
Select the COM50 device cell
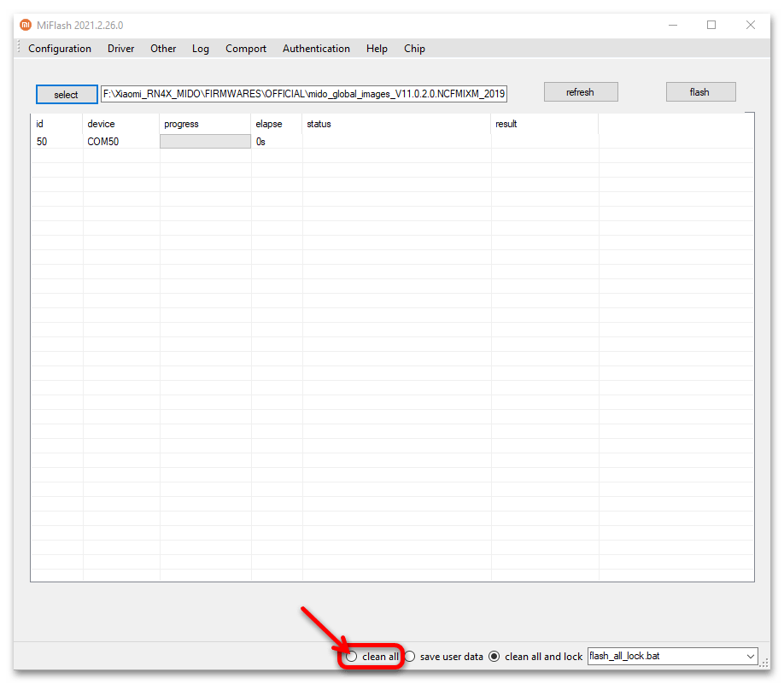point(121,142)
